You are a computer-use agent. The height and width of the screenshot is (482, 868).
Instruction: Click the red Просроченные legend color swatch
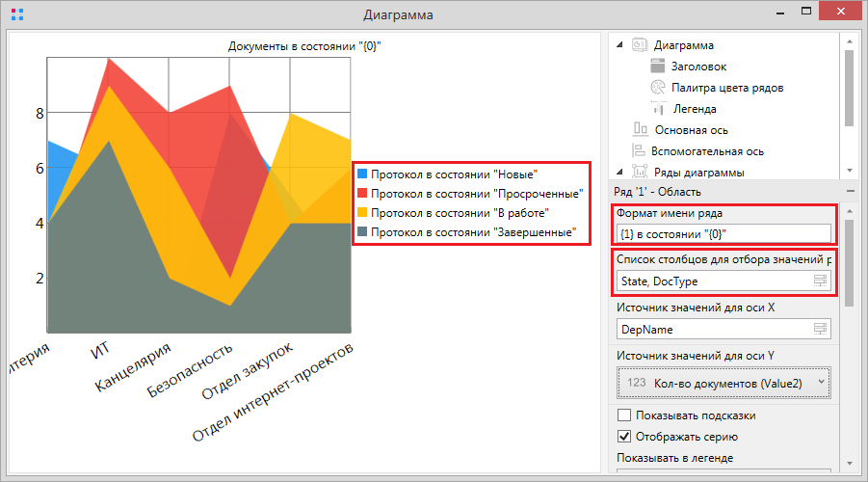362,194
